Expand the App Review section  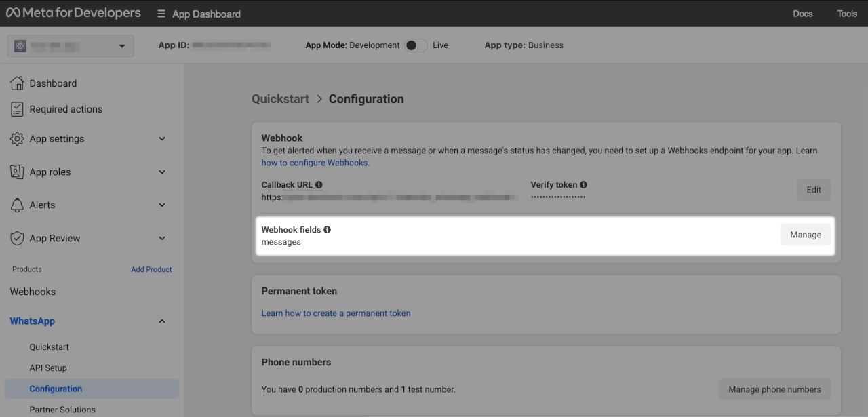pyautogui.click(x=162, y=238)
